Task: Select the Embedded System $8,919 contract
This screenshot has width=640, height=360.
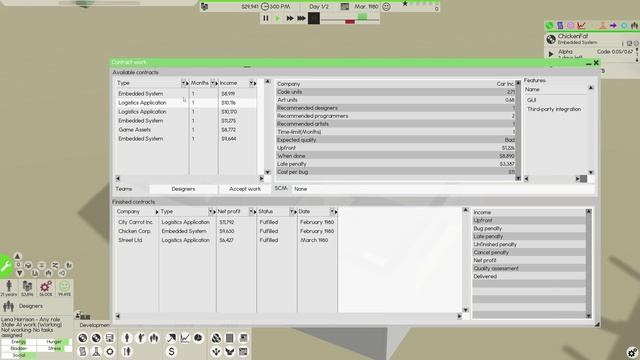Action: 187,94
